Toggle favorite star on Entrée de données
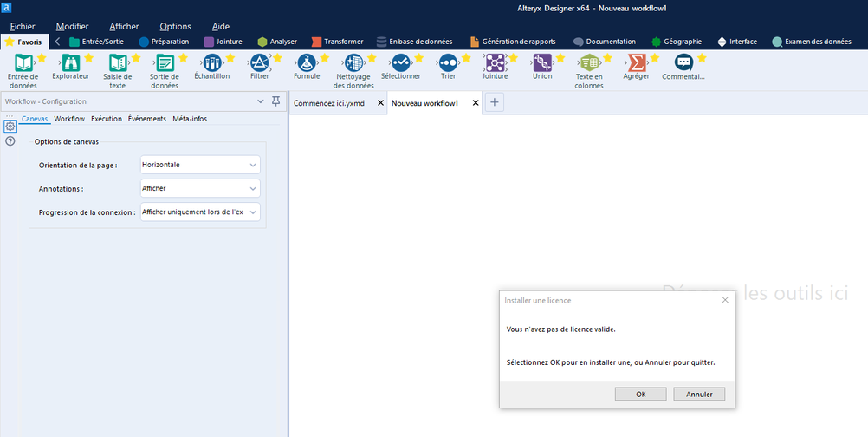This screenshot has width=868, height=437. [42, 57]
